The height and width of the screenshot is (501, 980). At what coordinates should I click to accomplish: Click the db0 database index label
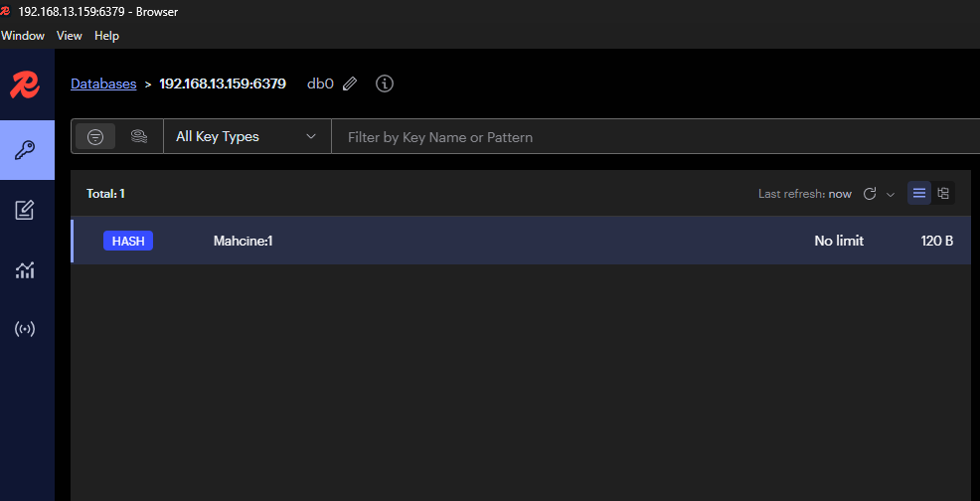click(321, 83)
